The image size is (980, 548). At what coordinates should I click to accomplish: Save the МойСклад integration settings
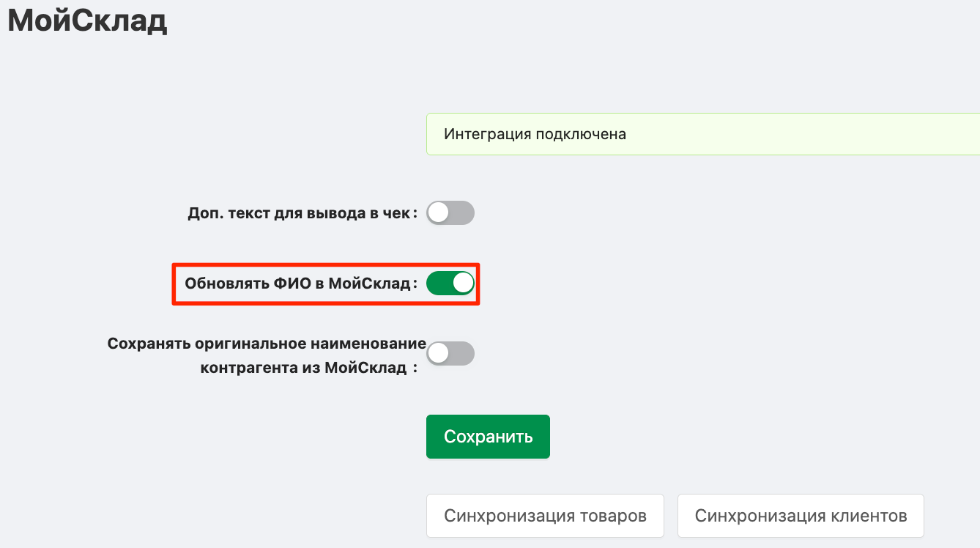coord(488,437)
